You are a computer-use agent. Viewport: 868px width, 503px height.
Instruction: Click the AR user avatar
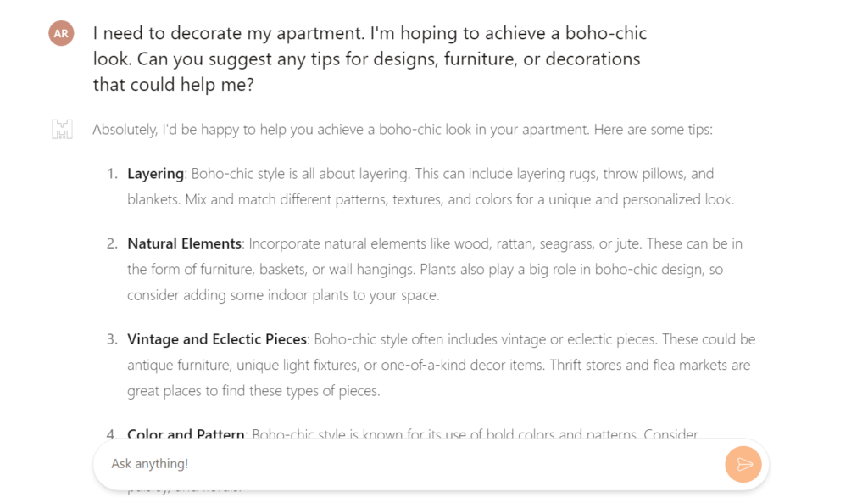61,33
